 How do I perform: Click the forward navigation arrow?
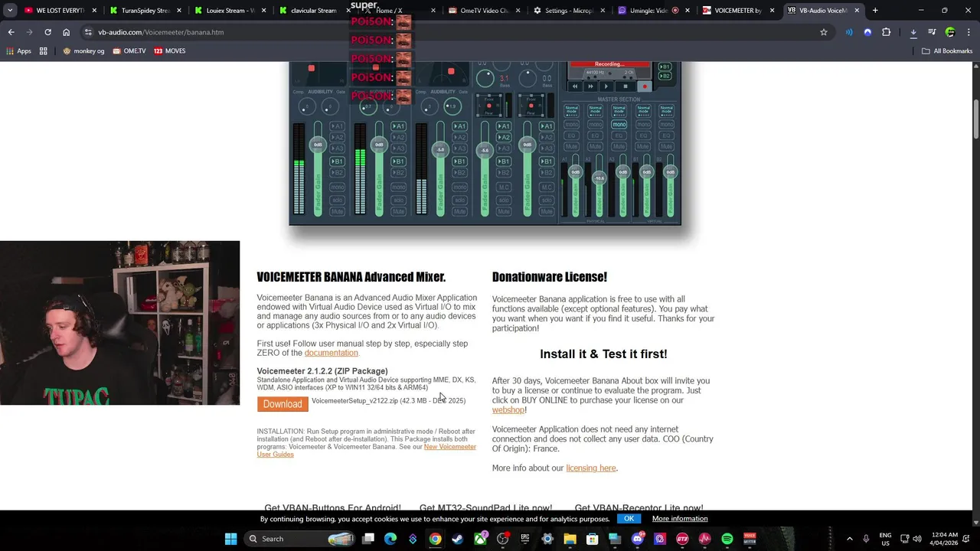coord(29,32)
